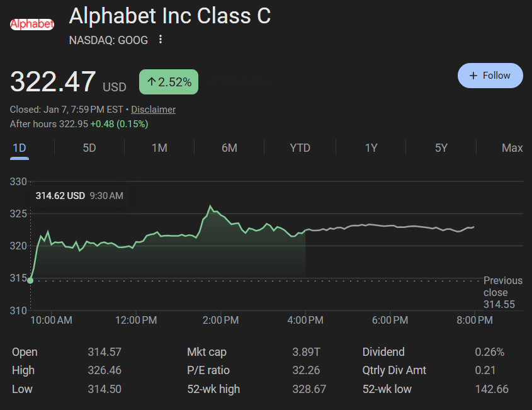Select the Max range tab
Viewport: 532px width, 410px height.
click(512, 148)
